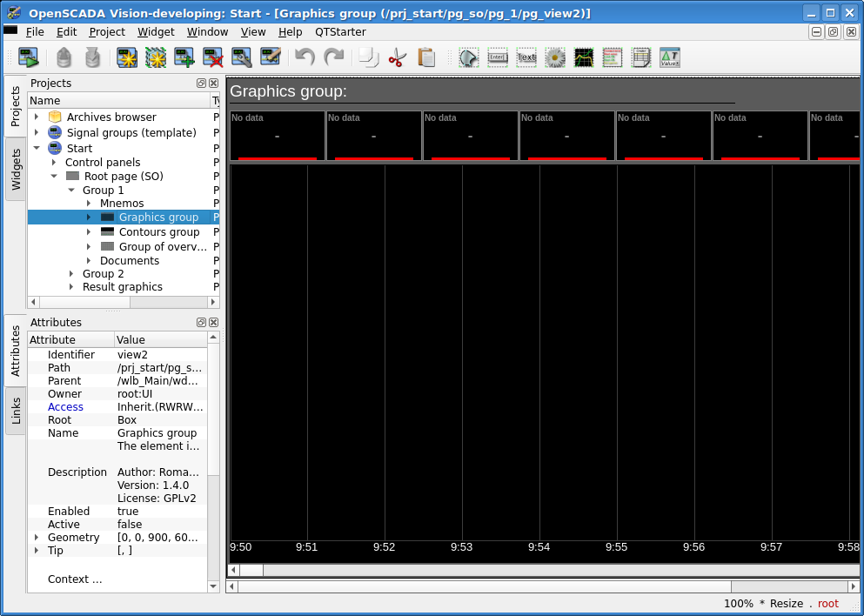The height and width of the screenshot is (616, 864).
Task: Collapse the Start project node
Action: coord(37,149)
